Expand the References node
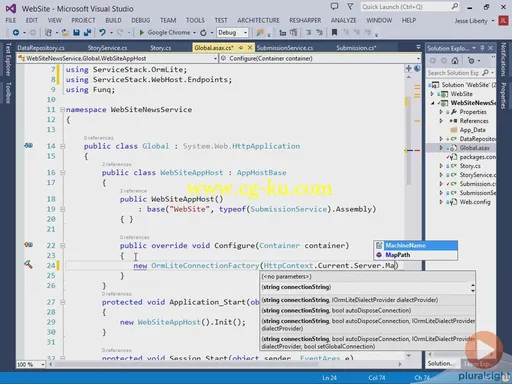The width and height of the screenshot is (512, 384). 441,121
